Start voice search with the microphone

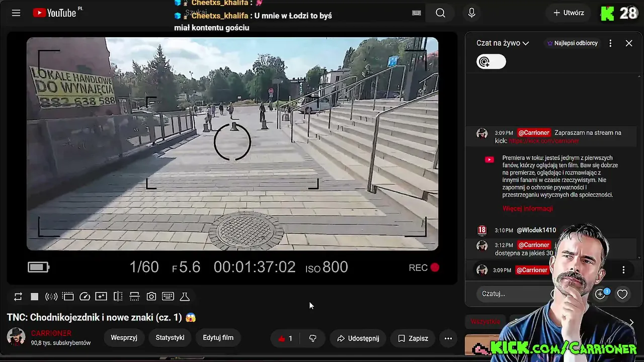471,13
